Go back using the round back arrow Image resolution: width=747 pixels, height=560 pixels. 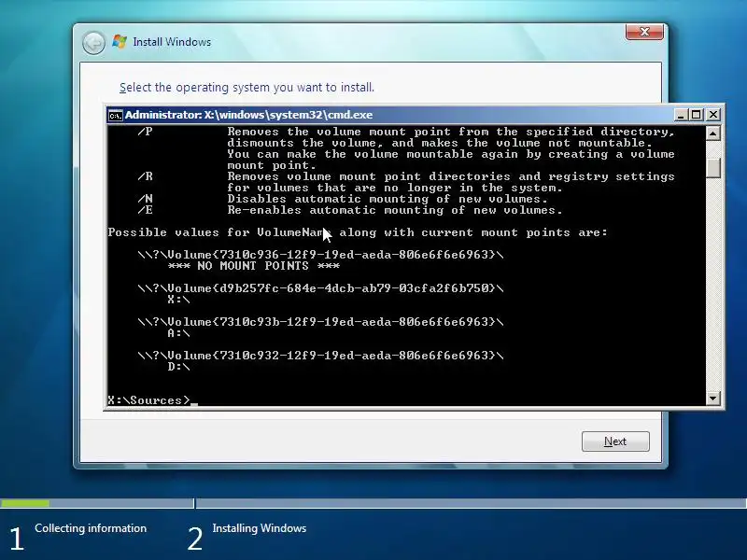tap(93, 43)
